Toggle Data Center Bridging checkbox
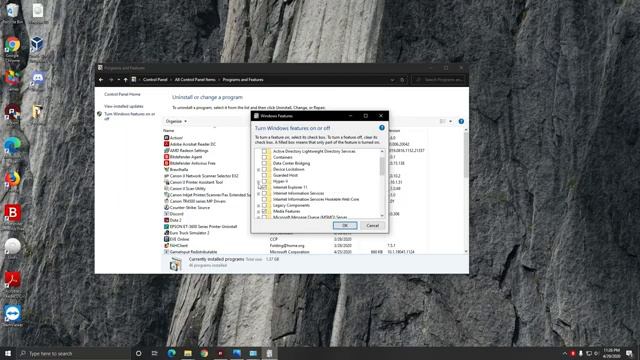640x360 pixels. coord(264,163)
